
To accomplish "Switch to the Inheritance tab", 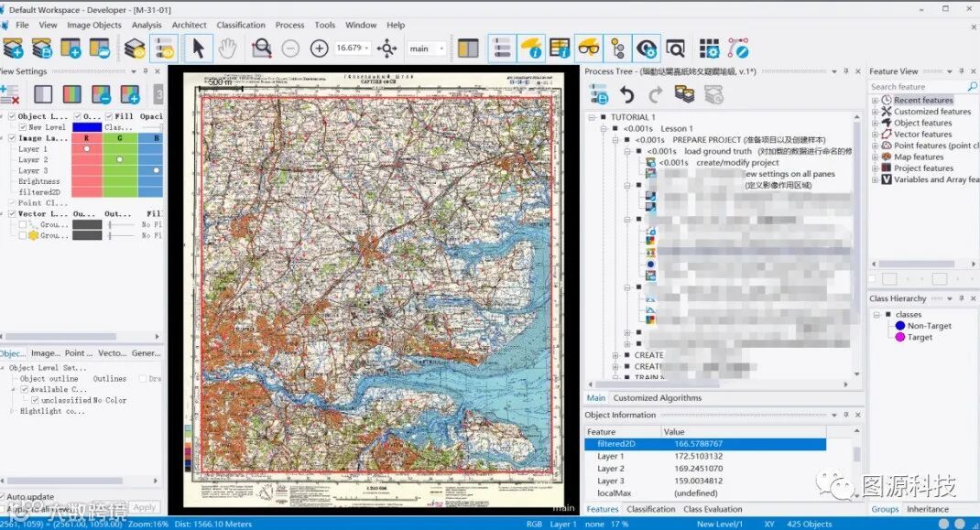I will pyautogui.click(x=928, y=509).
